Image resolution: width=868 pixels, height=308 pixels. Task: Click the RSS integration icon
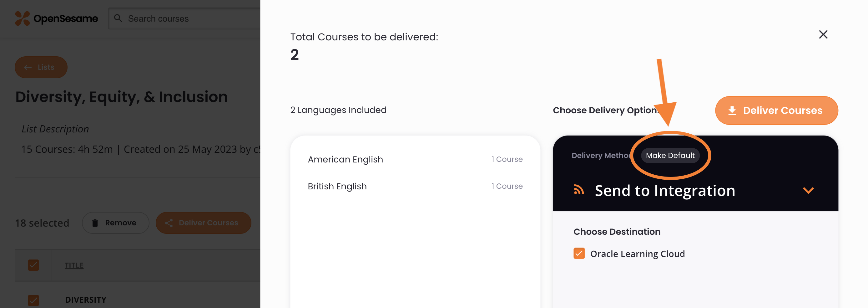click(578, 190)
